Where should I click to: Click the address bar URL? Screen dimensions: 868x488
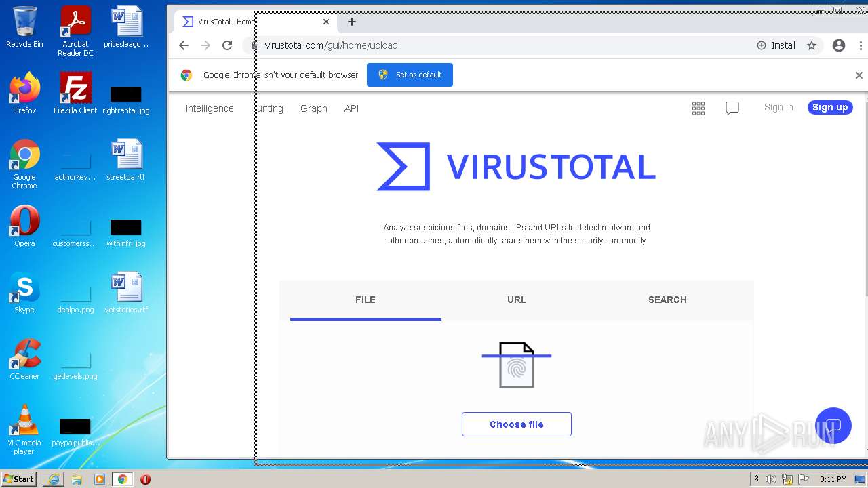click(x=332, y=45)
